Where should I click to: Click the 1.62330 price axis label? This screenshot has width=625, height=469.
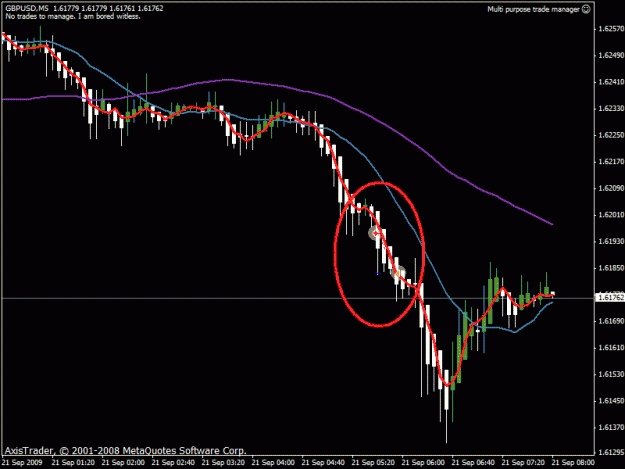click(x=611, y=108)
